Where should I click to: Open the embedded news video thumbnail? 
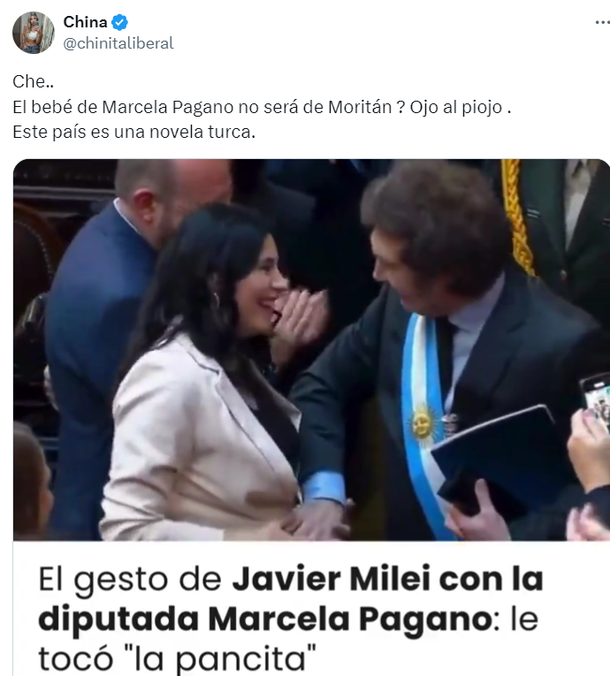pos(311,350)
